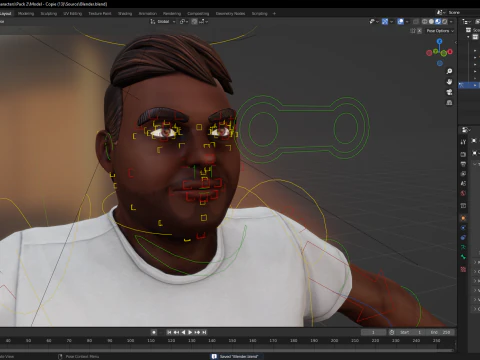Jump to the start frame
Image resolution: width=480 pixels, height=360 pixels.
pos(169,332)
